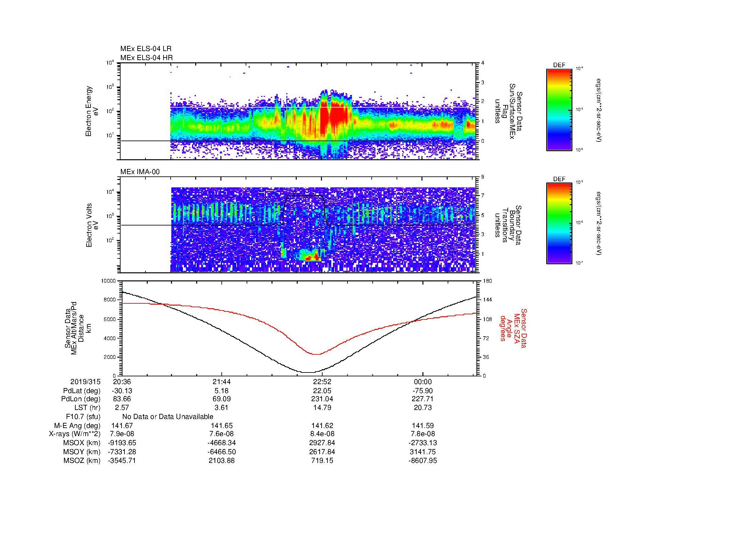Click the 'Boundary Transitions unitless' axis label
This screenshot has width=756, height=534.
click(508, 225)
